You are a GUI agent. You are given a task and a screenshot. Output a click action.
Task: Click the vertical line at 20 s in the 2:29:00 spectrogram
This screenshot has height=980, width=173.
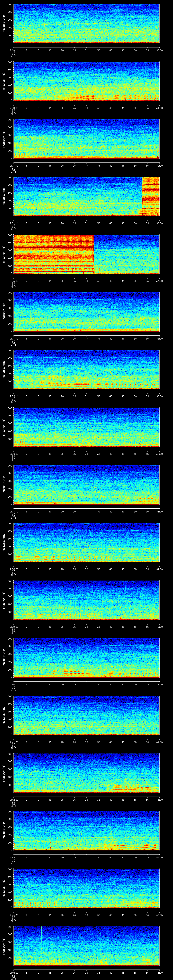point(62,9)
